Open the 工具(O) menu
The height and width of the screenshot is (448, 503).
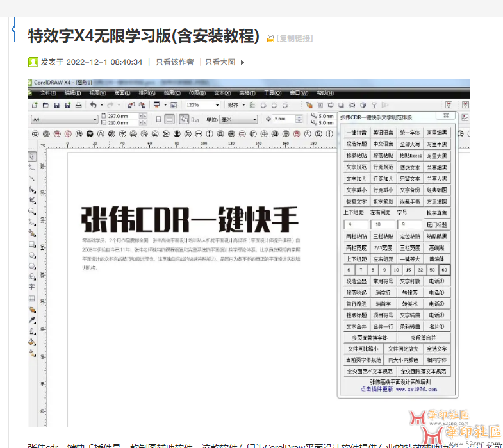point(273,93)
